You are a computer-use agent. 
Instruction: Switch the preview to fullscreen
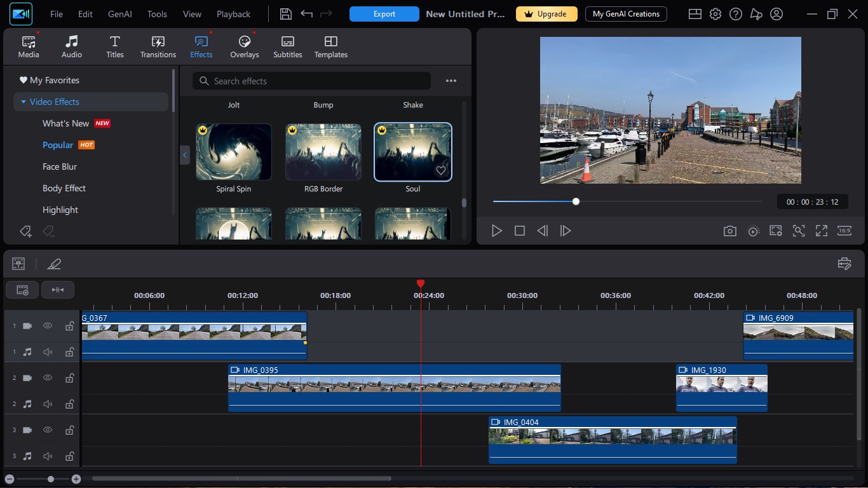tap(822, 231)
